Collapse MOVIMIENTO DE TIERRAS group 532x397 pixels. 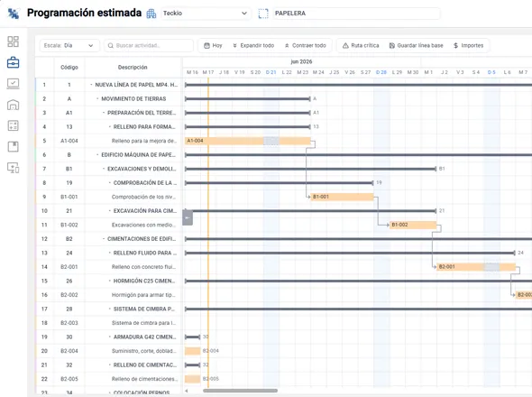pyautogui.click(x=97, y=99)
